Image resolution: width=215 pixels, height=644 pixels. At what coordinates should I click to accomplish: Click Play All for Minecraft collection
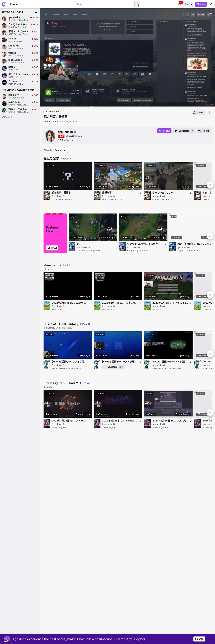tap(65, 265)
